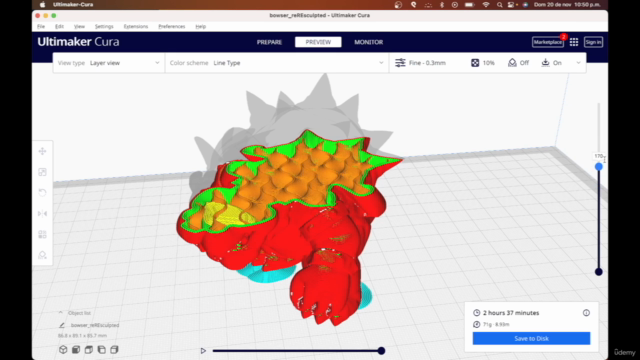Image resolution: width=640 pixels, height=360 pixels.
Task: Switch to the PREVIEW stage
Action: (318, 42)
